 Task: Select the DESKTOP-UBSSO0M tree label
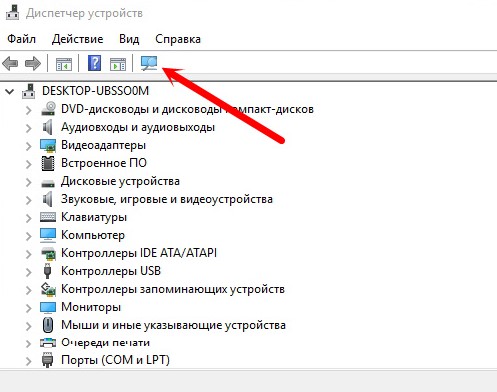tap(95, 91)
